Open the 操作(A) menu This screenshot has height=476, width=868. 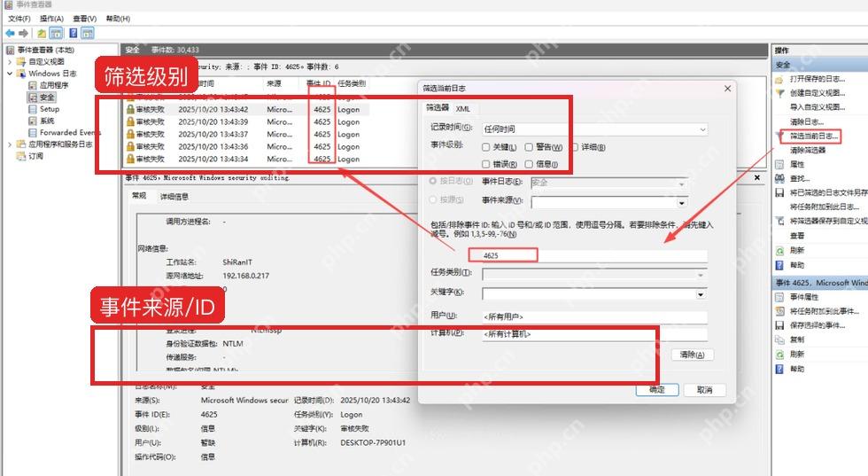click(51, 19)
